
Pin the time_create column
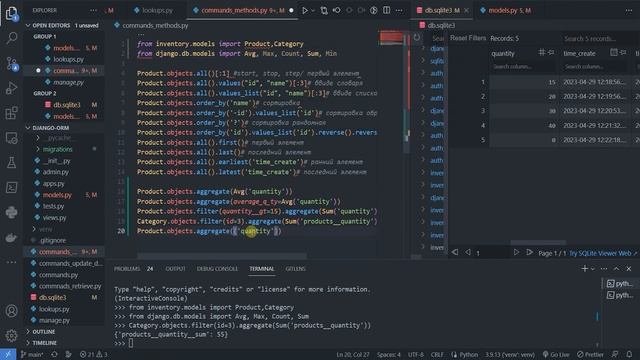click(623, 53)
